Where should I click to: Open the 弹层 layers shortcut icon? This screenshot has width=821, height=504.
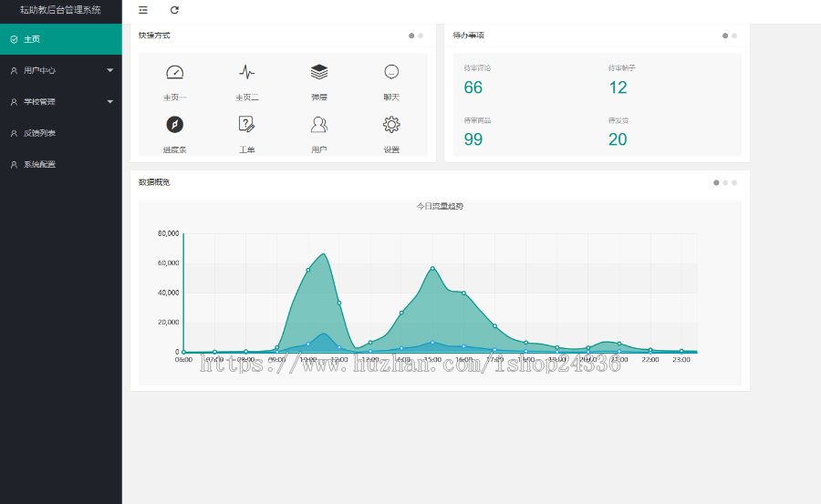coord(319,72)
